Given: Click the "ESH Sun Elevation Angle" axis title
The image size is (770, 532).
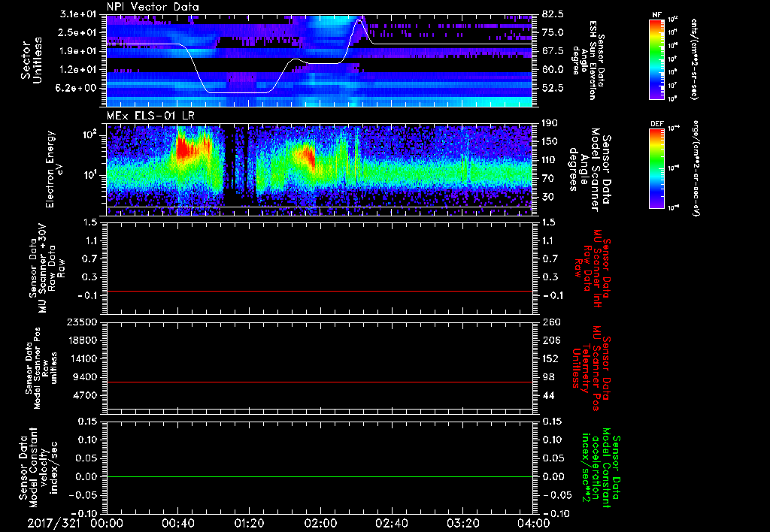Looking at the screenshot, I should coord(588,60).
